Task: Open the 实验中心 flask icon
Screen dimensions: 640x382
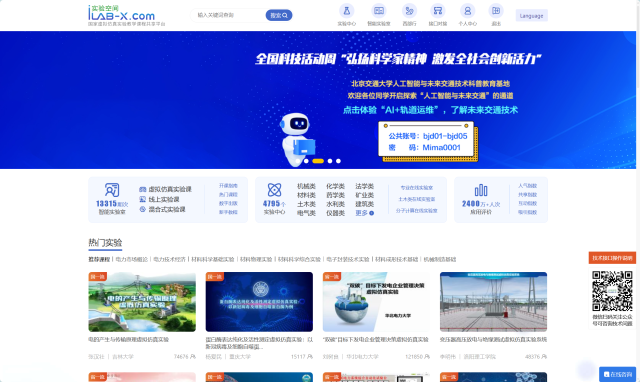Action: point(347,11)
